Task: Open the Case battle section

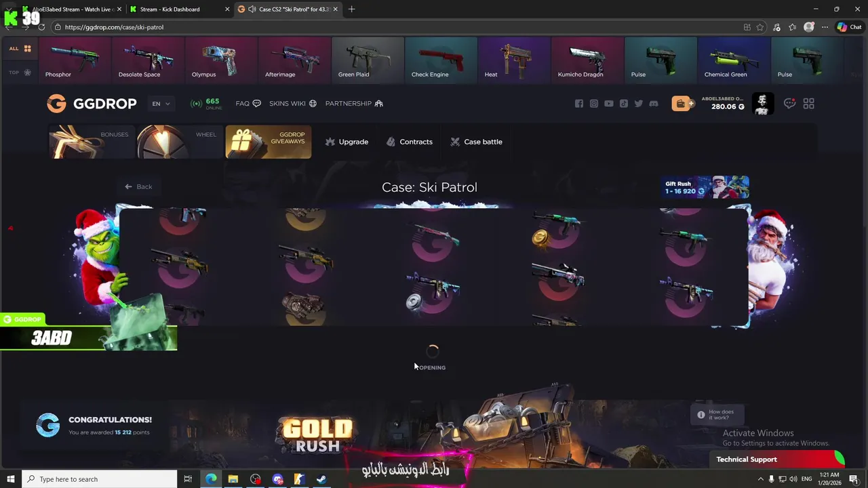Action: [x=476, y=142]
